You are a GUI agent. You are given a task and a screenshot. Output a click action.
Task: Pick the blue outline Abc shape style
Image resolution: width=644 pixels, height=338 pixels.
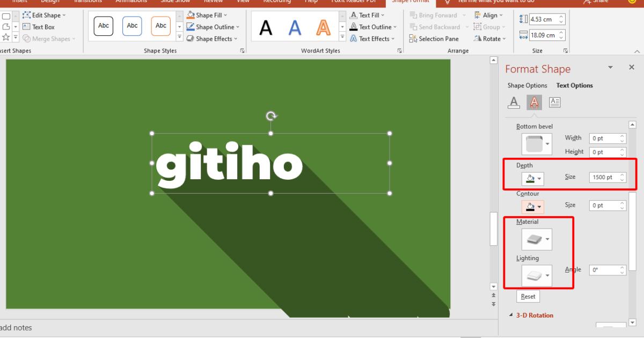(x=132, y=26)
